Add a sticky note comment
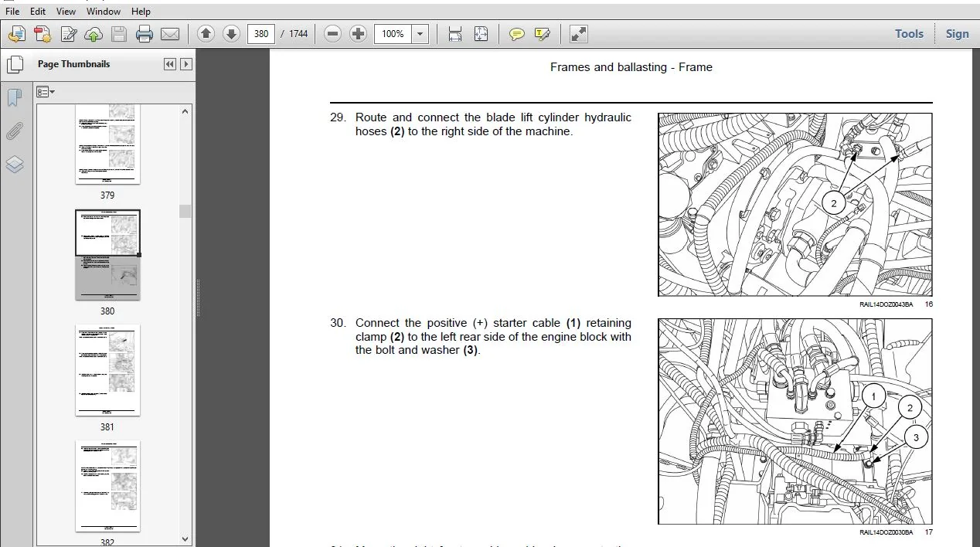Image resolution: width=980 pixels, height=547 pixels. 517,34
